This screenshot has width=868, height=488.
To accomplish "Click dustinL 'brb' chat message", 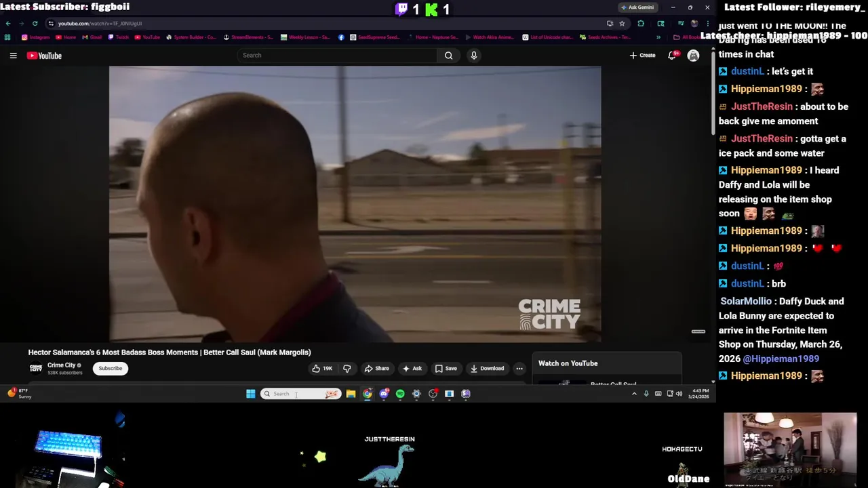I will tap(752, 284).
